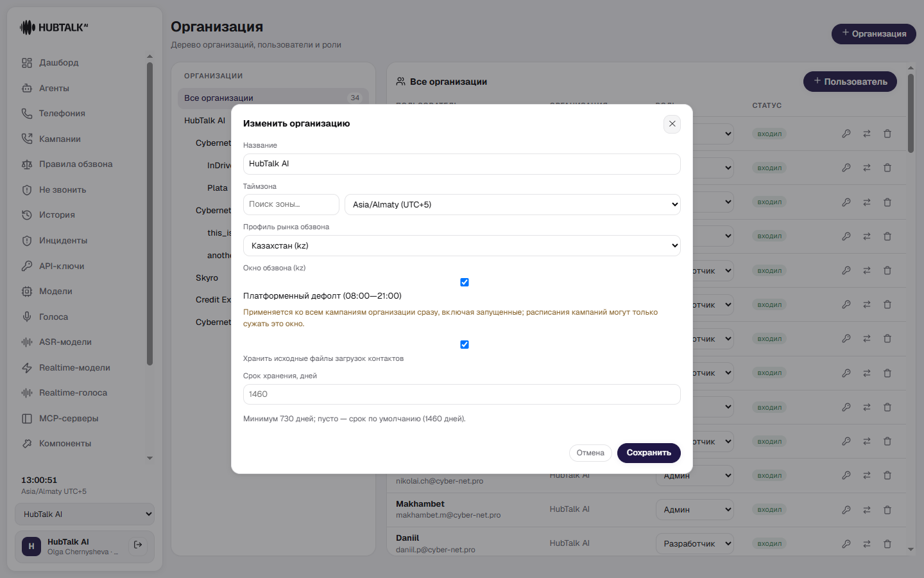Open Телефония using its phone icon
The height and width of the screenshot is (578, 924).
tap(27, 114)
